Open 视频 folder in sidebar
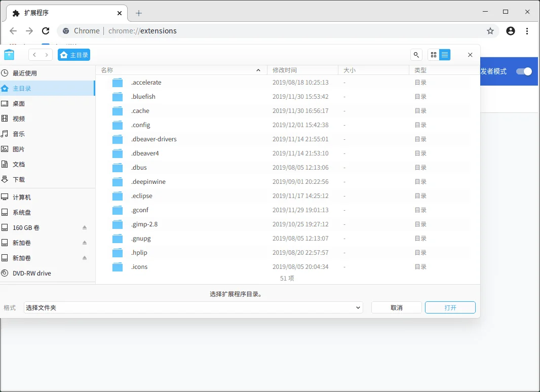Viewport: 540px width, 392px height. coord(47,119)
